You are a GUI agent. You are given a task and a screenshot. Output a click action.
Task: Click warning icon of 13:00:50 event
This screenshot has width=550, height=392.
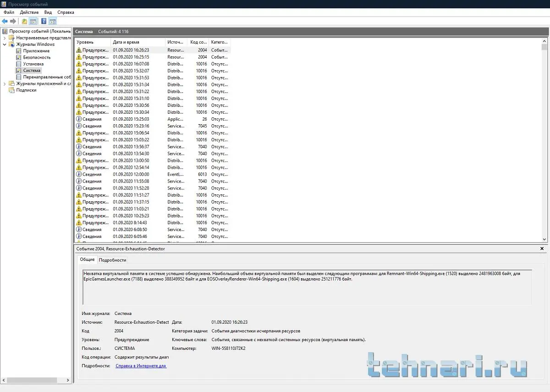click(x=79, y=160)
